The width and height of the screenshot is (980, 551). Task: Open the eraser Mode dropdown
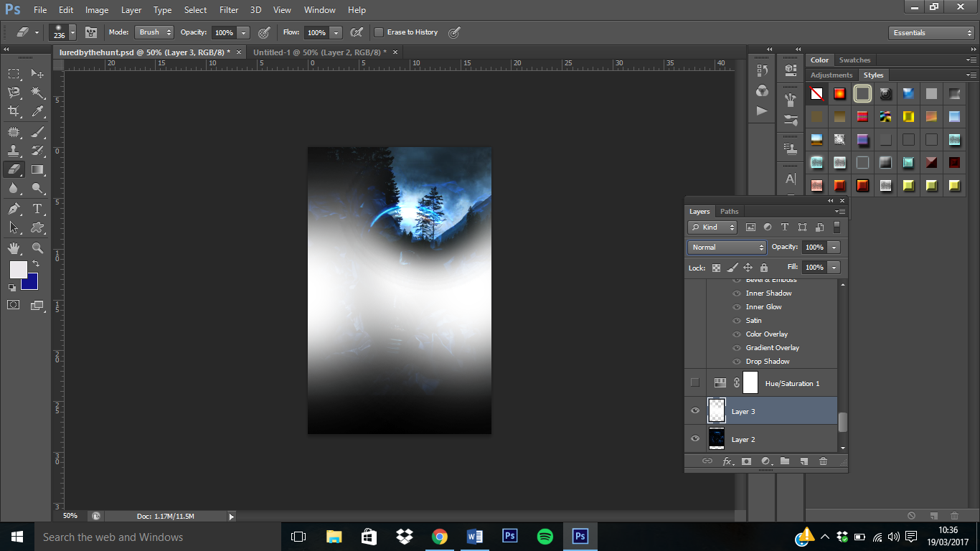coord(154,32)
